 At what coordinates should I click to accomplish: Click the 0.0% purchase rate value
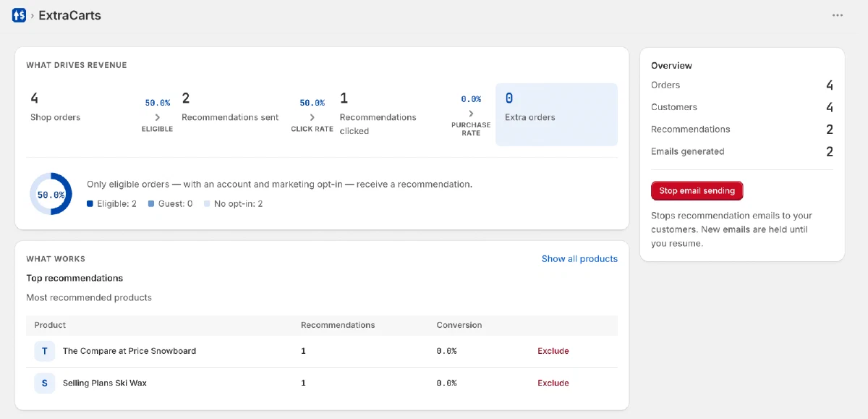pyautogui.click(x=471, y=99)
